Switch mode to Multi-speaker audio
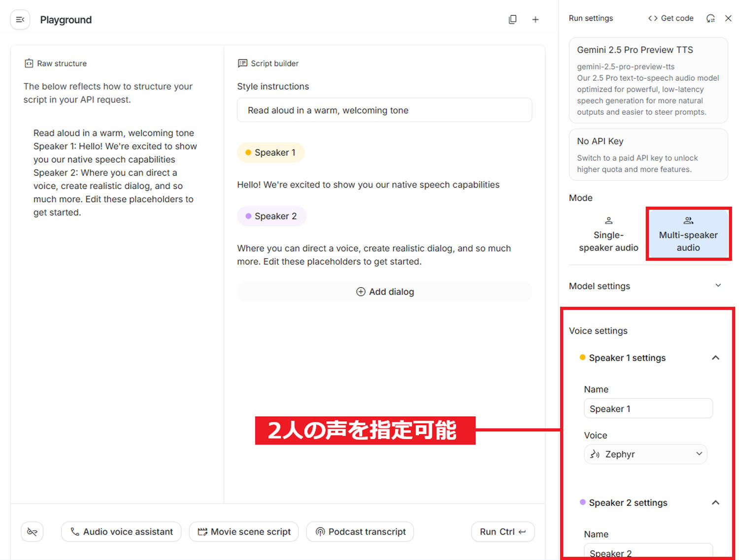The image size is (739, 560). pyautogui.click(x=688, y=234)
